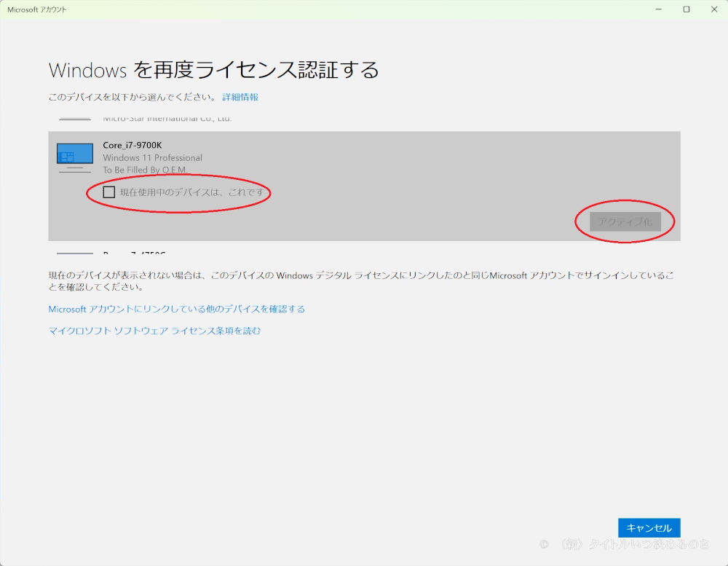
Task: Click the アクティブ化 button
Action: pos(625,221)
